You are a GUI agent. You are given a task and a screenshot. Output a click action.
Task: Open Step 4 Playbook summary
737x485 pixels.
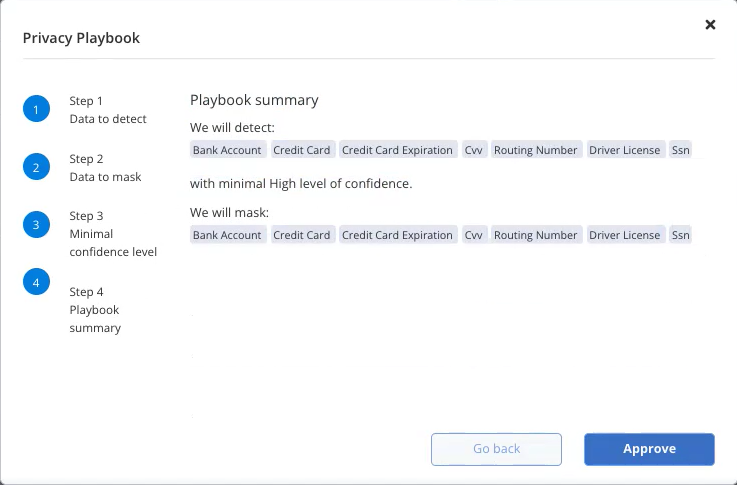(x=95, y=310)
